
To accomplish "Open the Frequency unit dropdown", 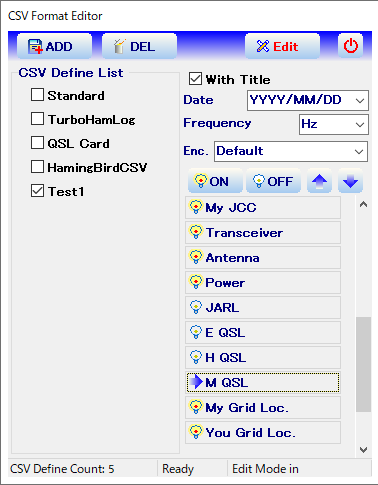I will [x=334, y=124].
